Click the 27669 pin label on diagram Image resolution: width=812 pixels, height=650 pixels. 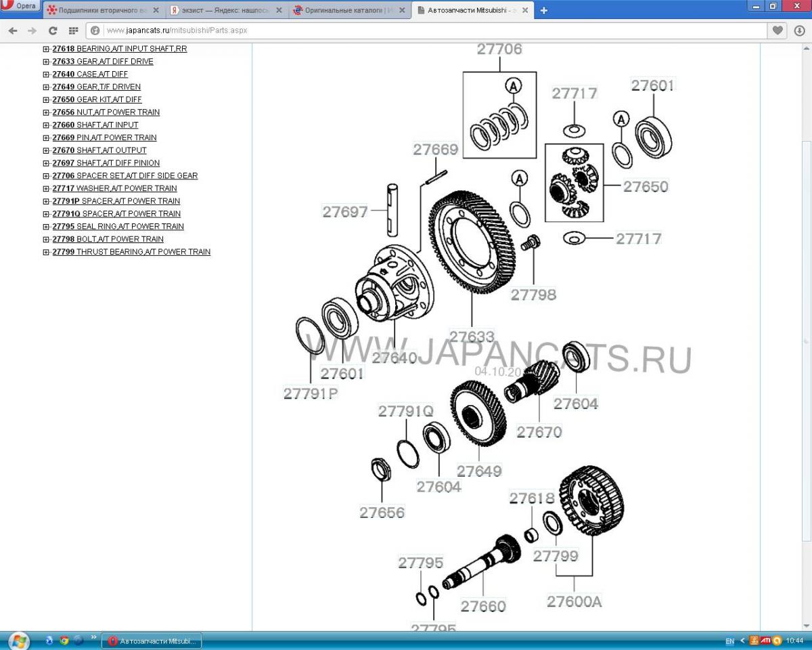click(436, 150)
